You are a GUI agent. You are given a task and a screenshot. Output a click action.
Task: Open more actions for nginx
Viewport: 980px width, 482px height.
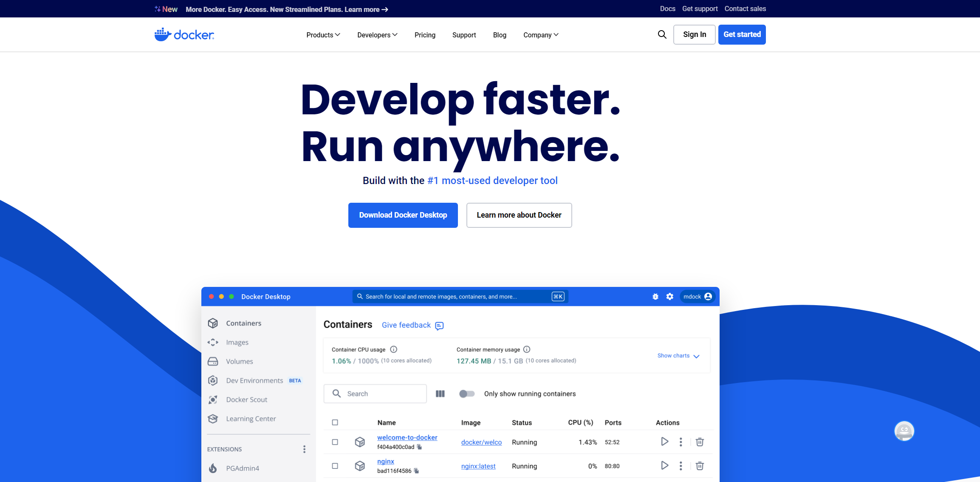click(x=681, y=466)
